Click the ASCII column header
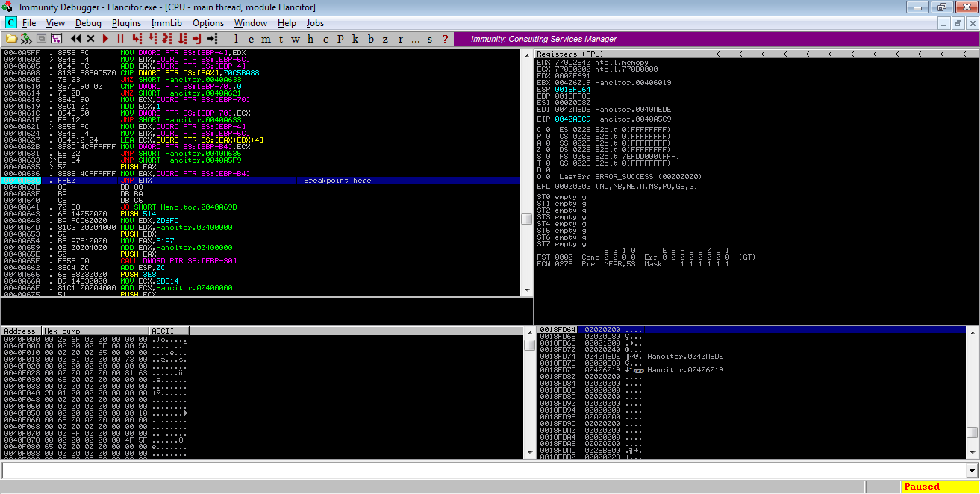This screenshot has width=980, height=494. [169, 331]
